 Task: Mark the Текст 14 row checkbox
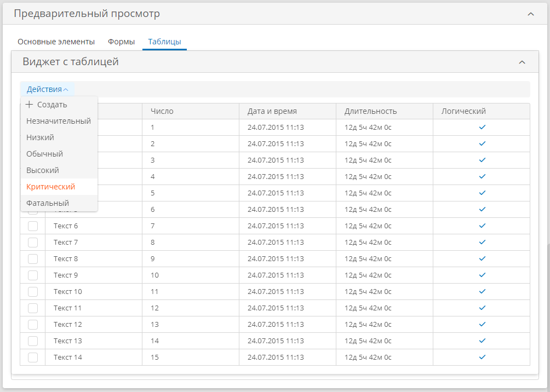click(x=33, y=358)
